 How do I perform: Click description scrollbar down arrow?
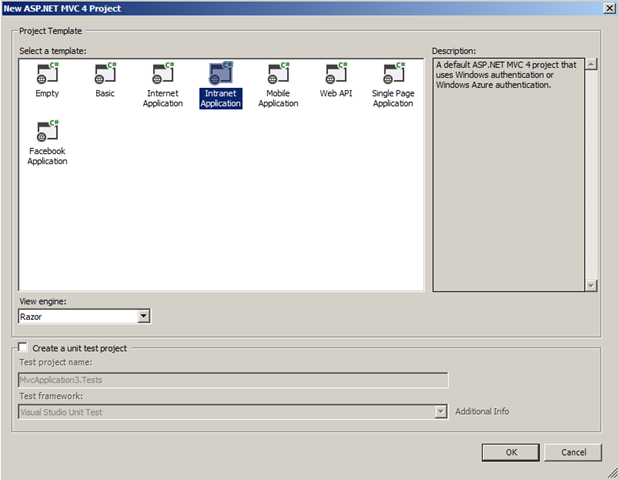(x=591, y=285)
